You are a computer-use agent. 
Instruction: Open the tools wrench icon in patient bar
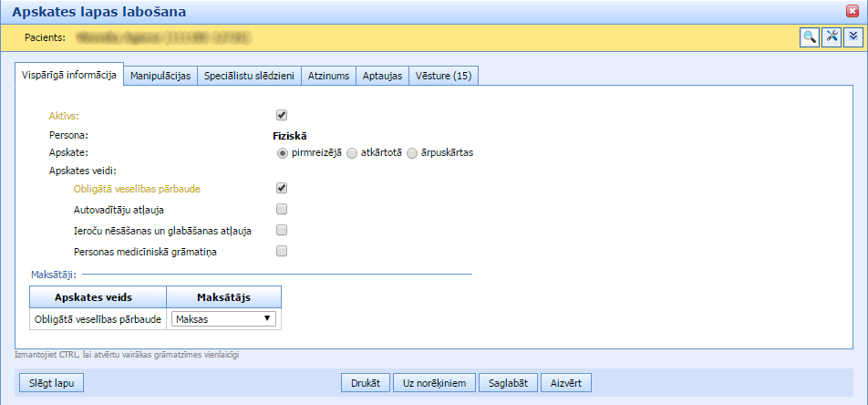click(x=831, y=36)
